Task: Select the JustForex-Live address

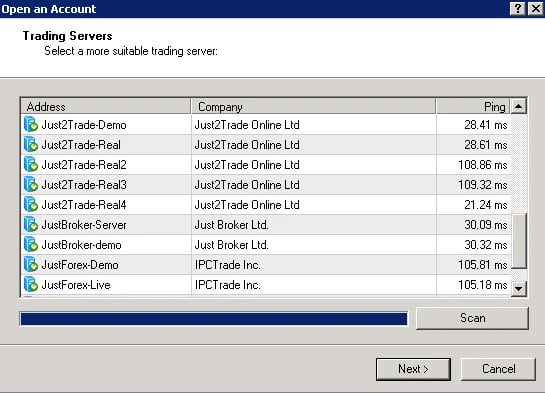Action: click(x=76, y=285)
